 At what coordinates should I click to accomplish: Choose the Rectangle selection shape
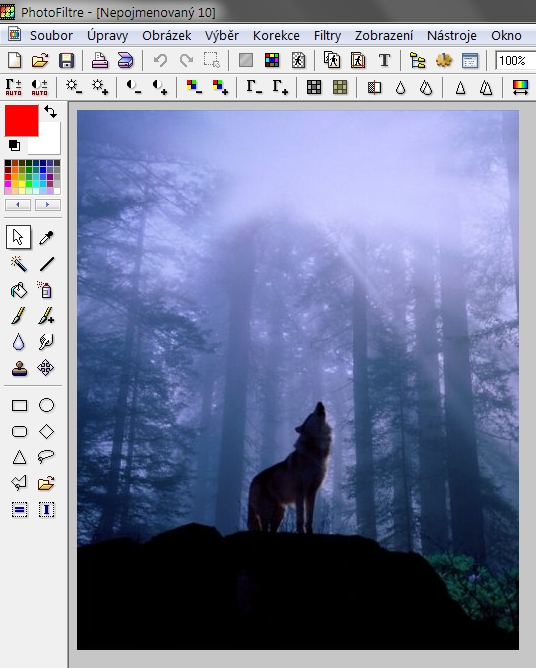19,405
